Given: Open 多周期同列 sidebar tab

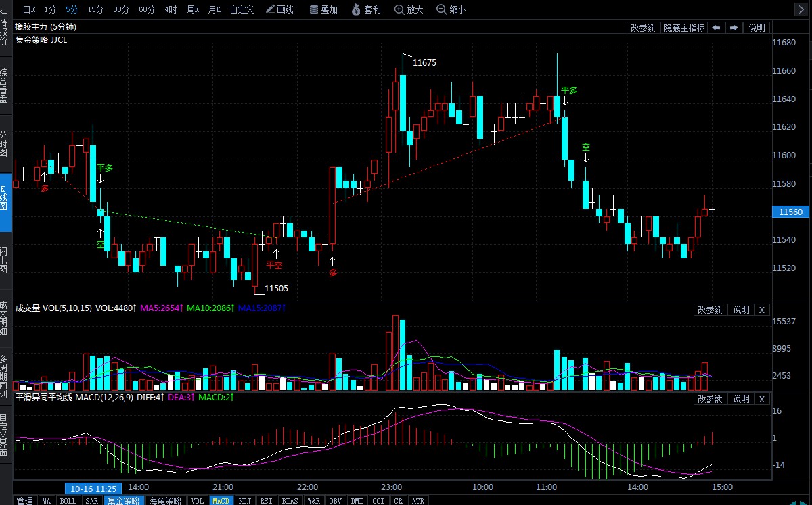Looking at the screenshot, I should click(x=4, y=377).
